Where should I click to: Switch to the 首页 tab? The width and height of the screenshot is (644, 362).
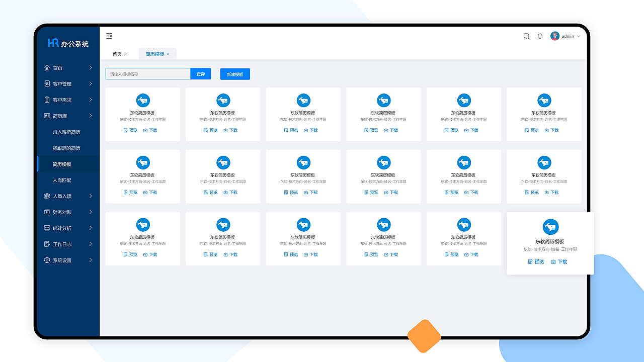coord(117,54)
